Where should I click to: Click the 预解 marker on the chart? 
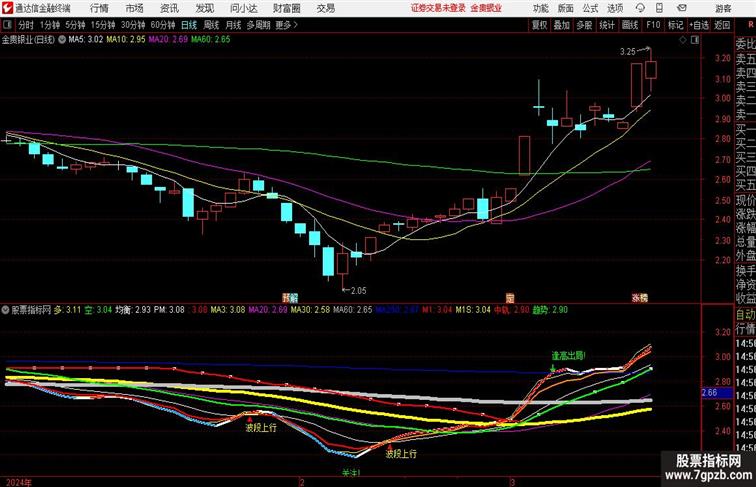[290, 297]
